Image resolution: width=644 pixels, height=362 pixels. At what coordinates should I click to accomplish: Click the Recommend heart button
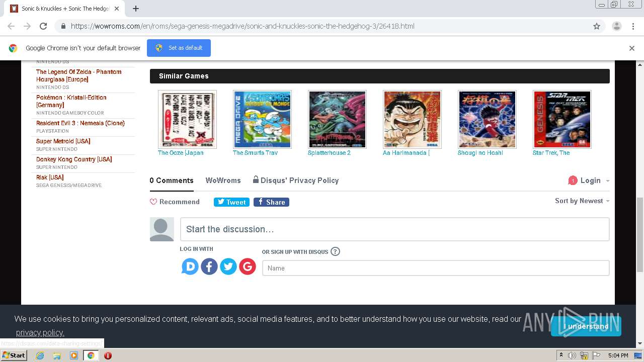[175, 202]
